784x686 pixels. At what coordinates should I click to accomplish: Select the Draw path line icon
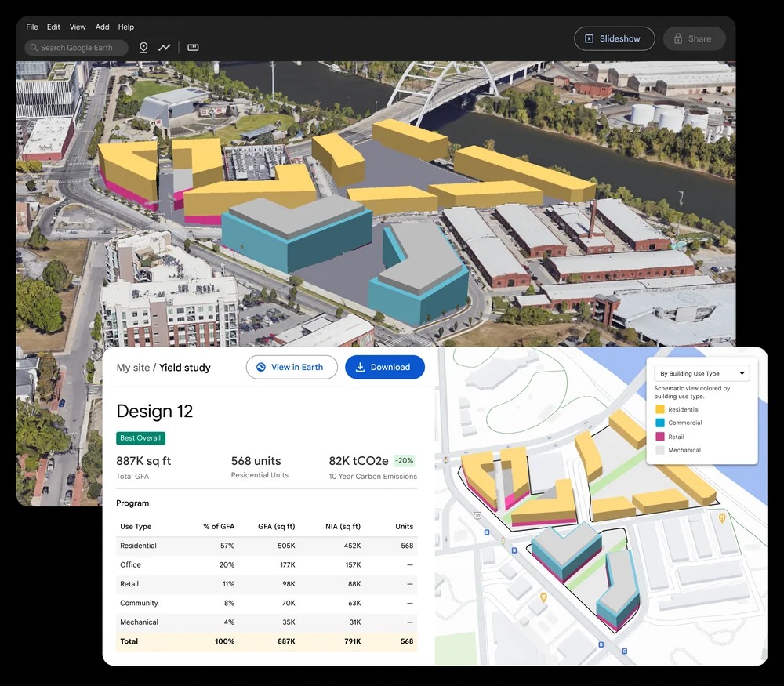pos(165,48)
